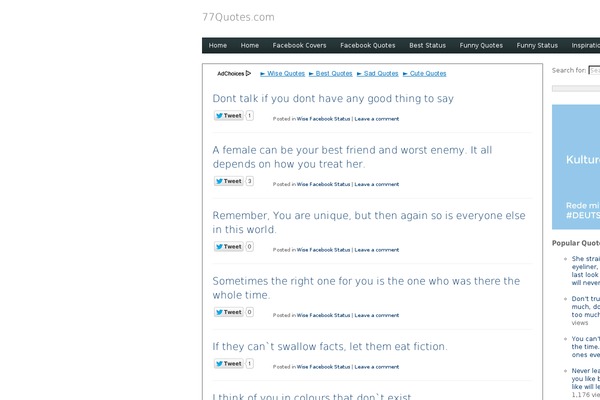Image resolution: width=600 pixels, height=400 pixels.
Task: Open Facebook Quotes menu item
Action: tap(367, 46)
